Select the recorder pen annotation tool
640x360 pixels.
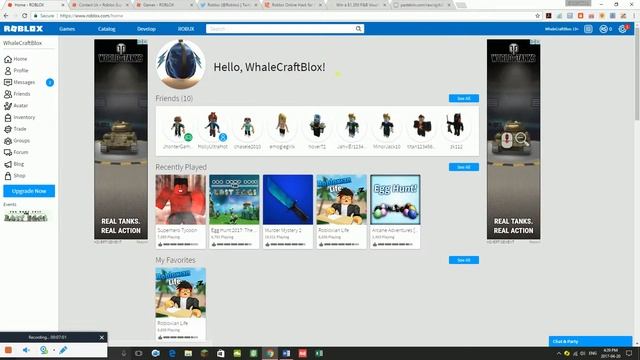[63, 350]
